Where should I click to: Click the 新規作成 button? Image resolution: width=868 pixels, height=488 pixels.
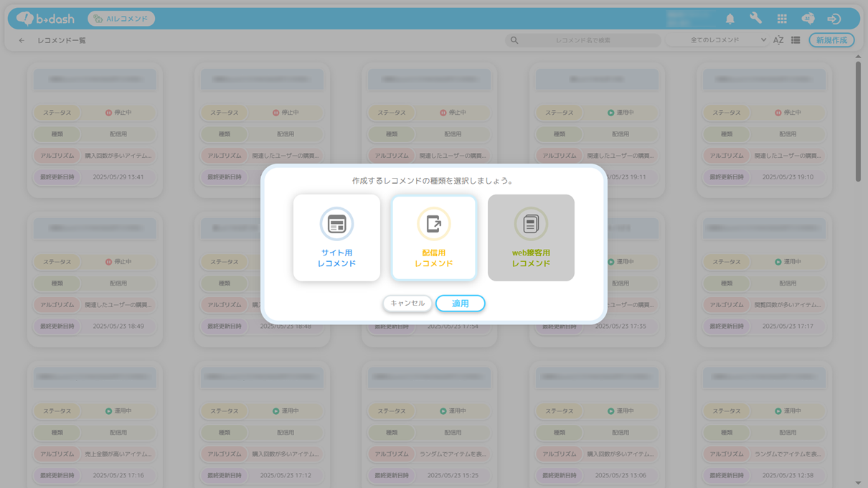[x=831, y=40]
